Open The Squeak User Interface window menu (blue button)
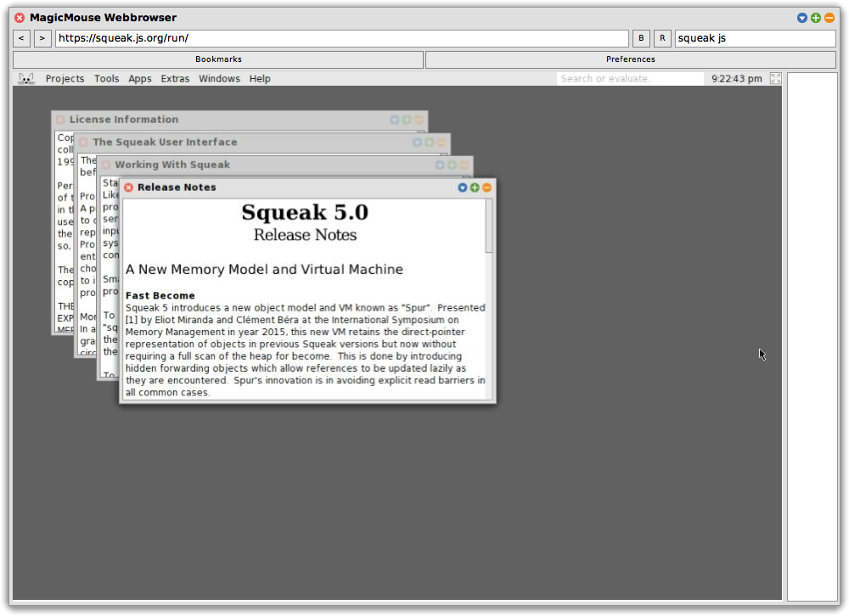849x616 pixels. [x=417, y=143]
